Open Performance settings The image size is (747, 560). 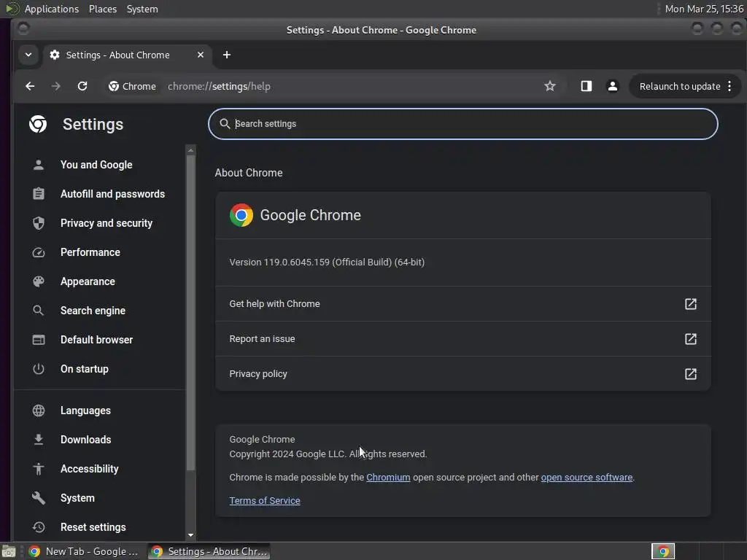(90, 252)
